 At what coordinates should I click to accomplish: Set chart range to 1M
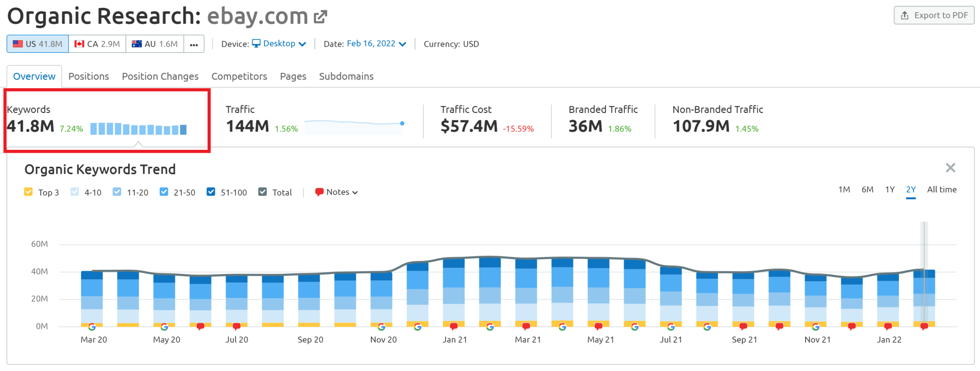coord(844,190)
